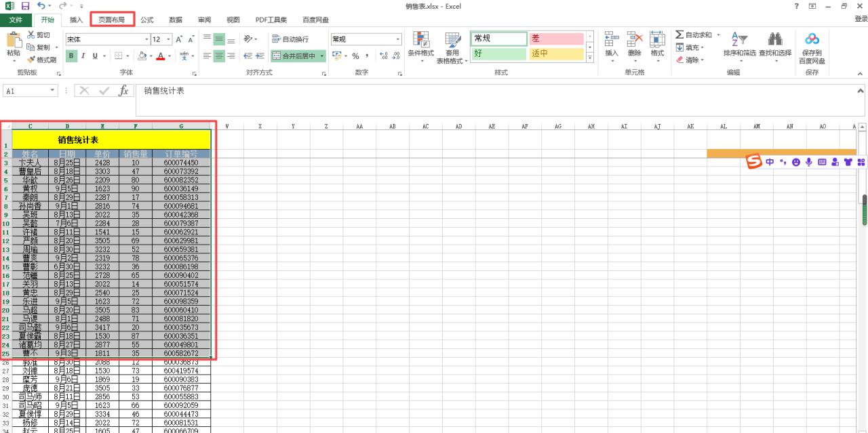Screen dimensions: 868x433
Task: Open number format dropdown (常规)
Action: [398, 39]
